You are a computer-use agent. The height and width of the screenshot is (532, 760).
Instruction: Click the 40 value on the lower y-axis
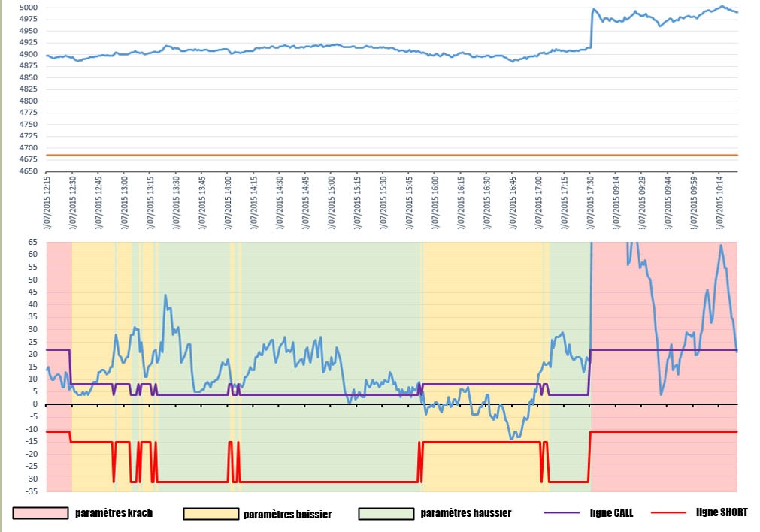33,304
